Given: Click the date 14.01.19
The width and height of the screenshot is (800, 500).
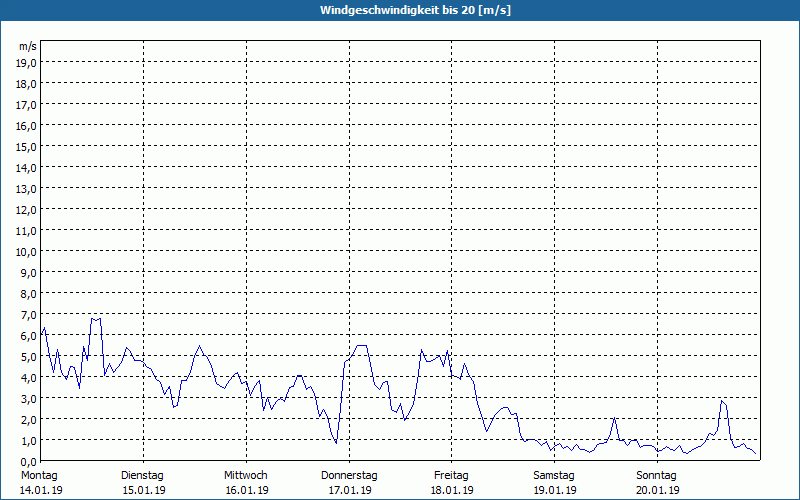Looking at the screenshot, I should 41,490.
